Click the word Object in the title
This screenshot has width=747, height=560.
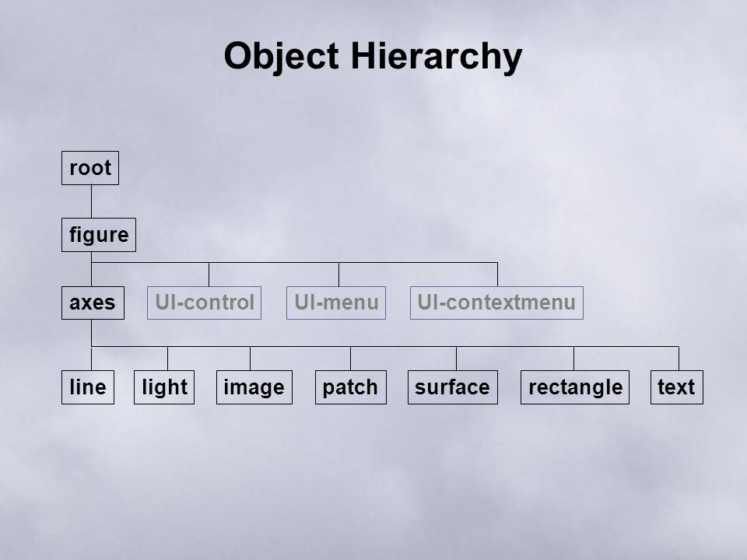282,57
